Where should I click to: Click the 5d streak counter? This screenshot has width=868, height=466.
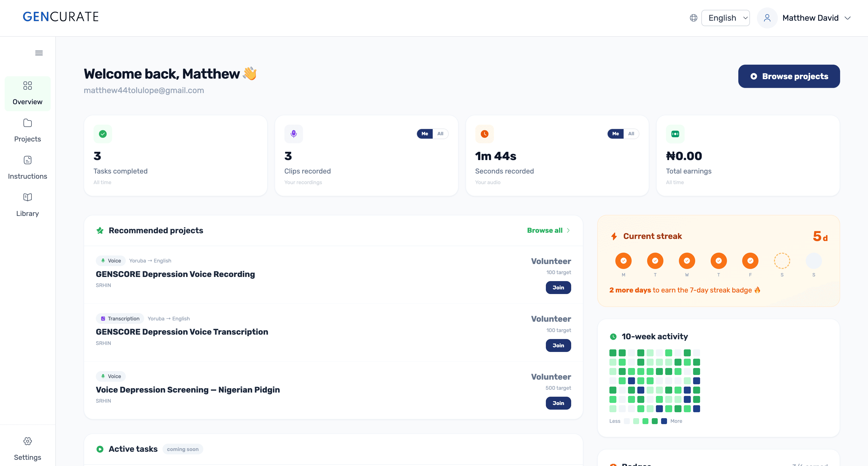820,236
